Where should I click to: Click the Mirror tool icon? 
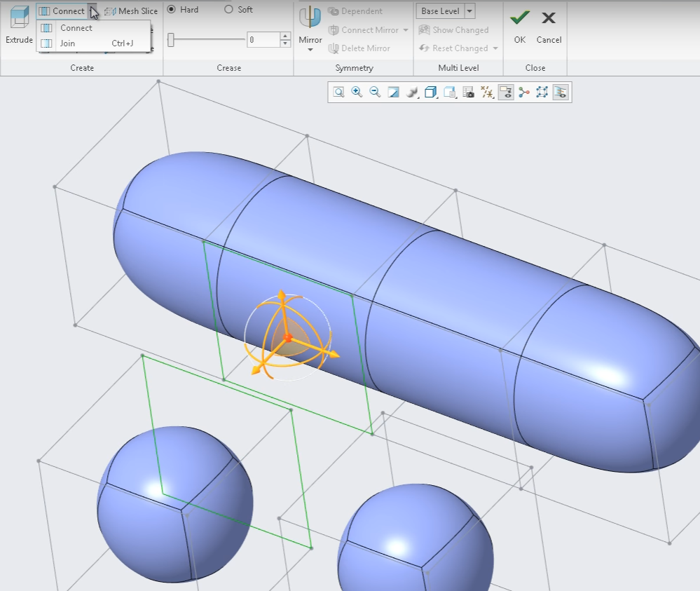coord(310,18)
